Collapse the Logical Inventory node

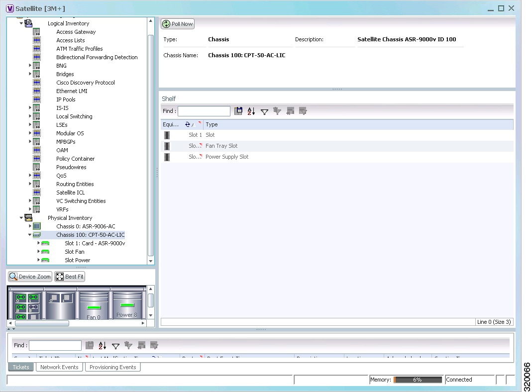pos(21,23)
